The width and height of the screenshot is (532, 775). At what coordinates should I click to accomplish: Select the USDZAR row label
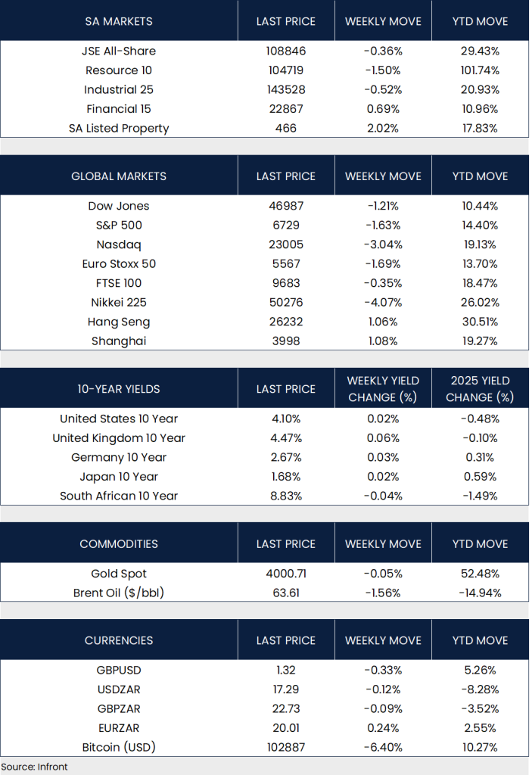[119, 689]
